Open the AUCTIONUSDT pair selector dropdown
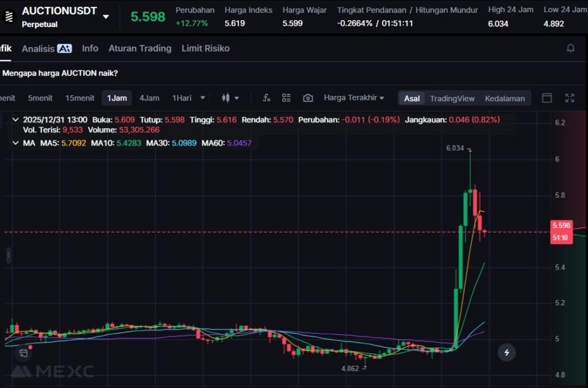The height and width of the screenshot is (388, 588). (106, 17)
